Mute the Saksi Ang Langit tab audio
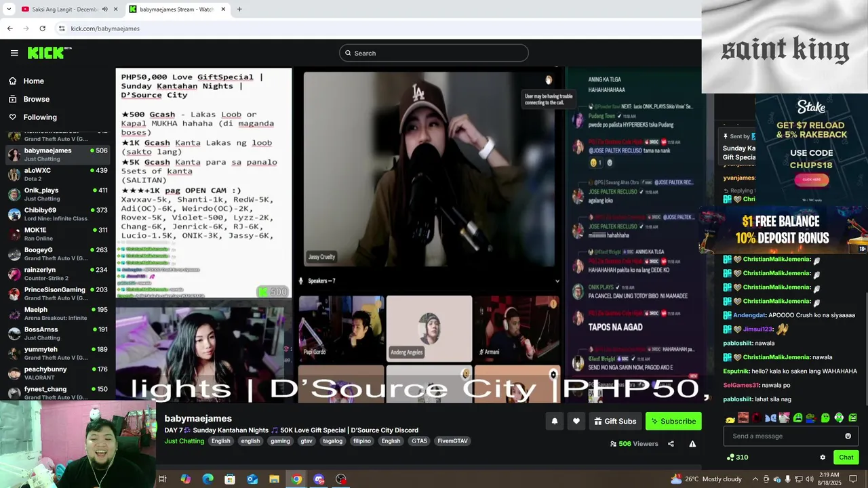Screen dimensions: 868x488 [104, 9]
